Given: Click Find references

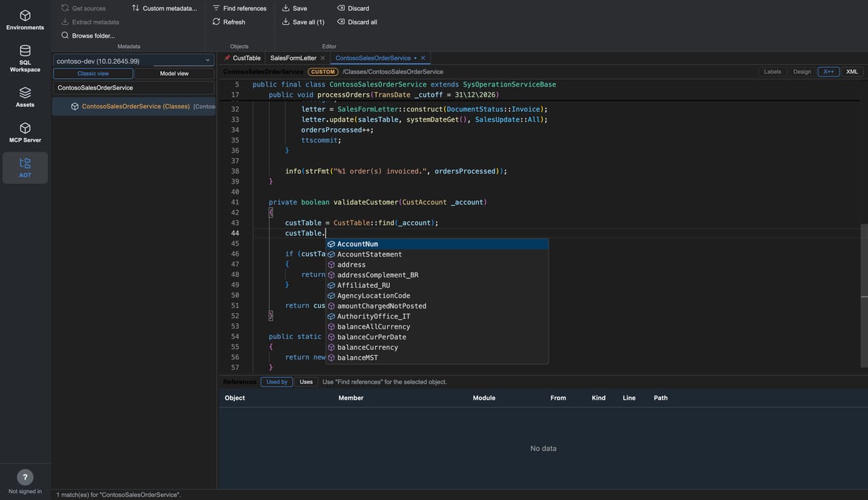Looking at the screenshot, I should (239, 8).
